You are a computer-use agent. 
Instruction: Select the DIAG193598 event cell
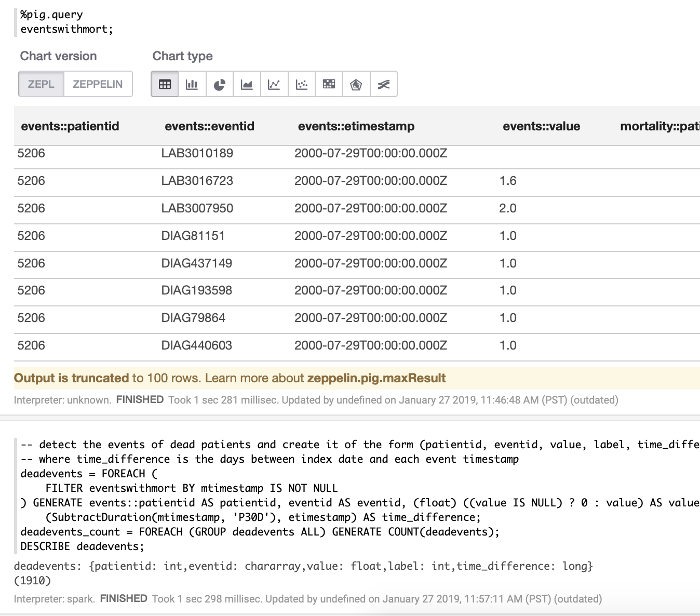[197, 290]
